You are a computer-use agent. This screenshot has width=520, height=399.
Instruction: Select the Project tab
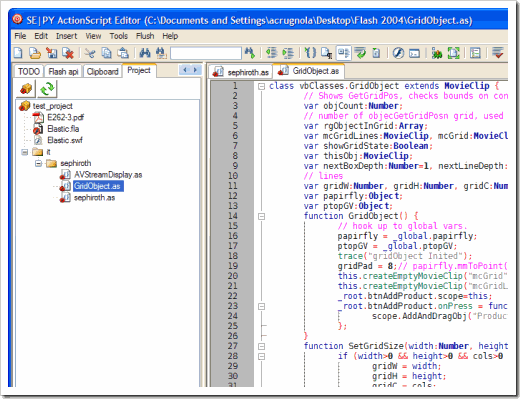click(x=139, y=71)
